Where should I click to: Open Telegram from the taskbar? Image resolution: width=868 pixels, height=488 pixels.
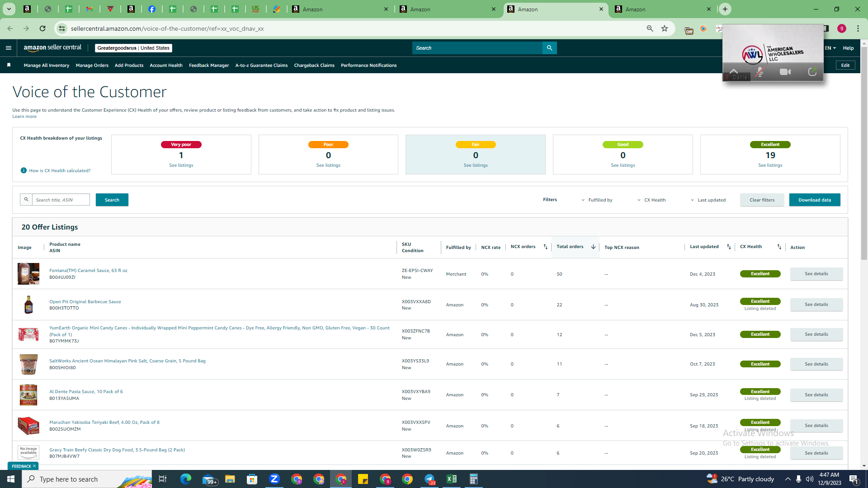(429, 479)
